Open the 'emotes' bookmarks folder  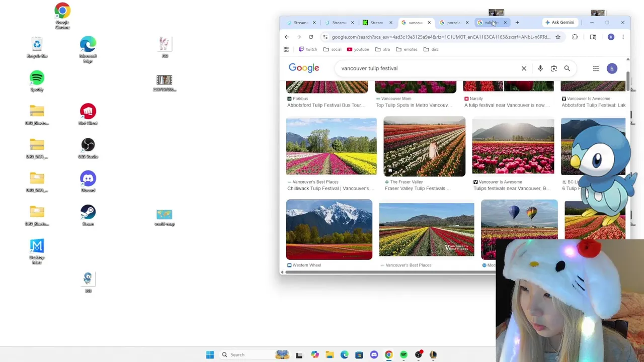[x=407, y=49]
